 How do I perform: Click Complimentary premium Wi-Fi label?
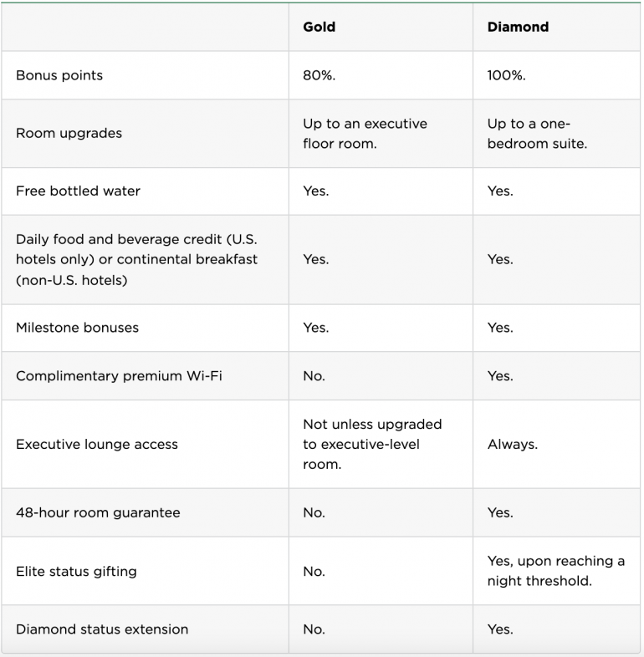(x=117, y=376)
